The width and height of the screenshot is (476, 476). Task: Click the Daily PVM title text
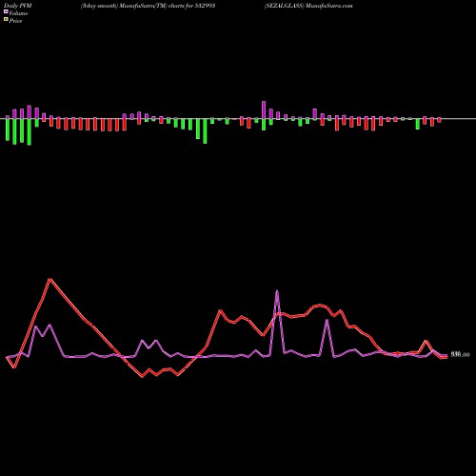(18, 6)
